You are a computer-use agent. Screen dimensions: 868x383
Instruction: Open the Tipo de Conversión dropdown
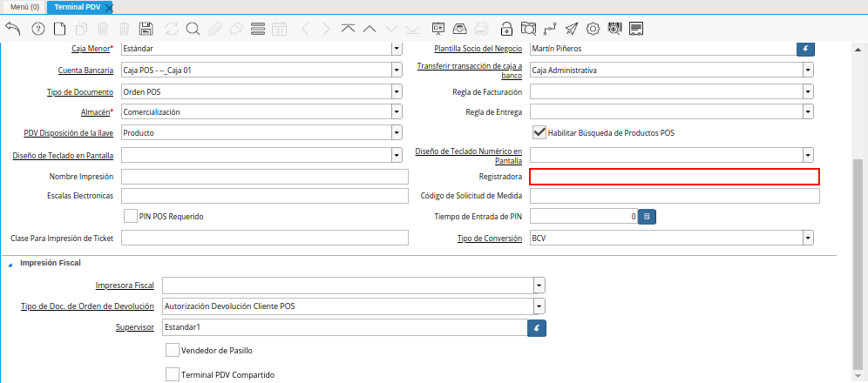point(808,239)
